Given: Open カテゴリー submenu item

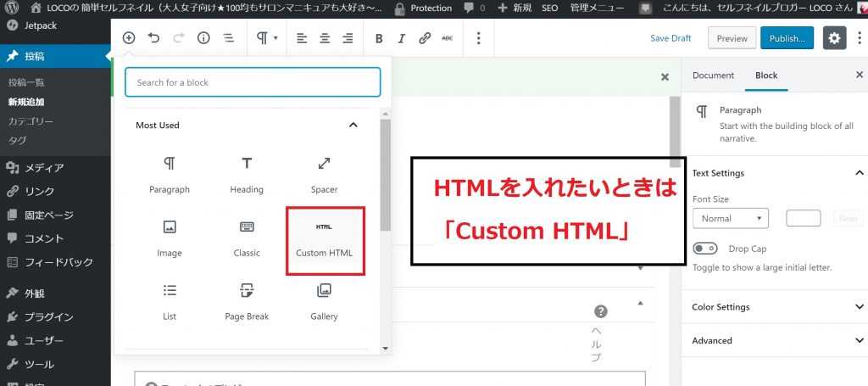Looking at the screenshot, I should [x=31, y=121].
